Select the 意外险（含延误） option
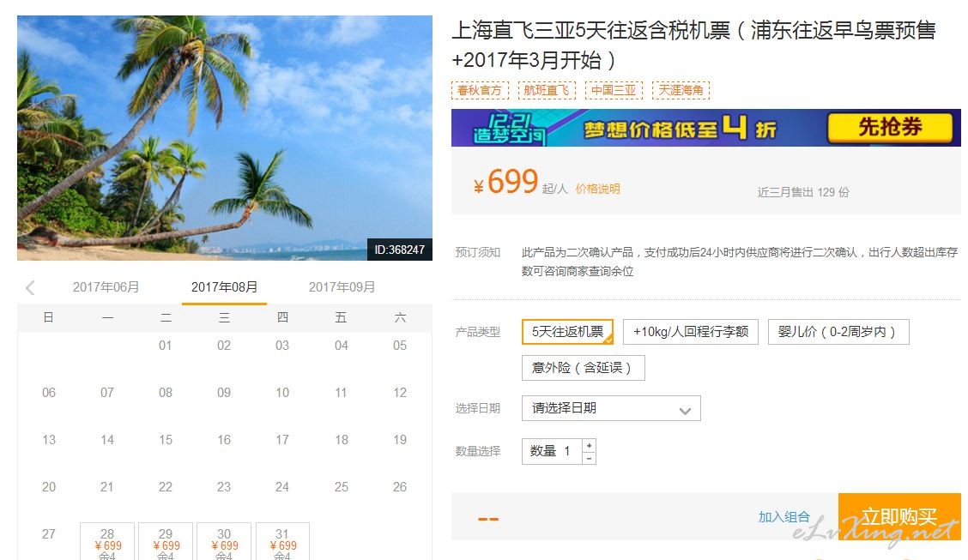The image size is (968, 560). [x=584, y=368]
